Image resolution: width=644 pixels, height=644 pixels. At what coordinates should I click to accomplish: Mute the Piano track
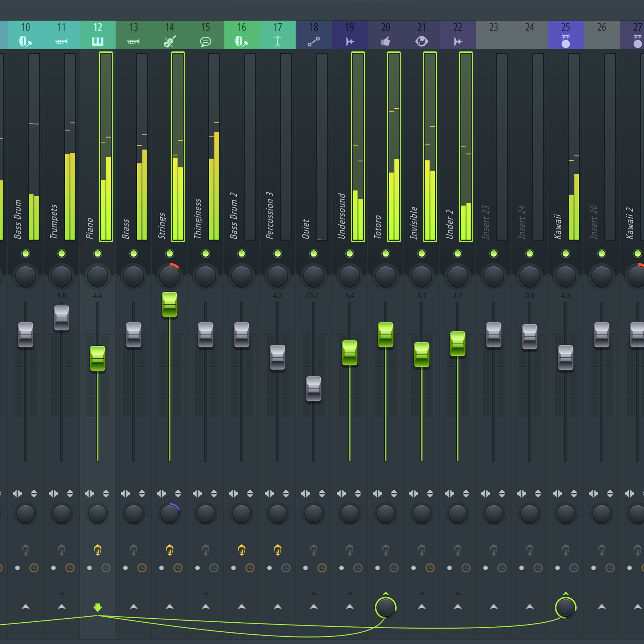97,254
